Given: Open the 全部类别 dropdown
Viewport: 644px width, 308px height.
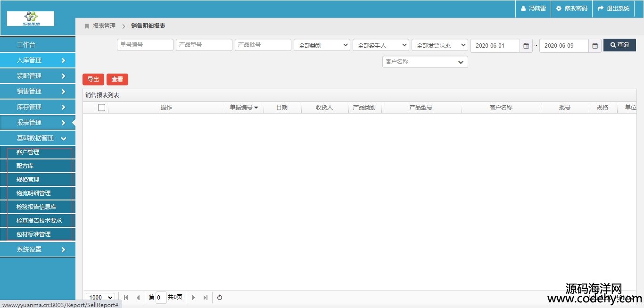Looking at the screenshot, I should pyautogui.click(x=322, y=45).
